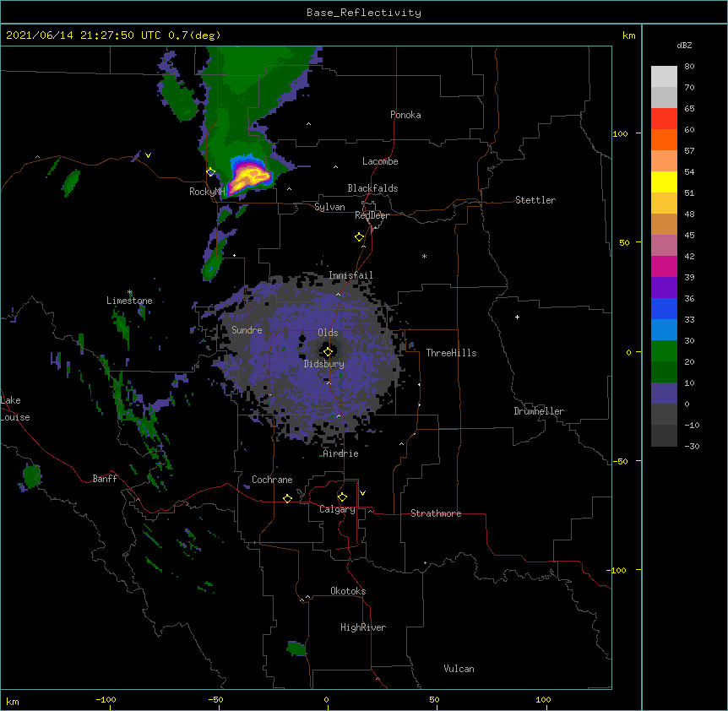728x711 pixels.
Task: Click the -30 value on the dBZ legend
Action: (x=692, y=446)
